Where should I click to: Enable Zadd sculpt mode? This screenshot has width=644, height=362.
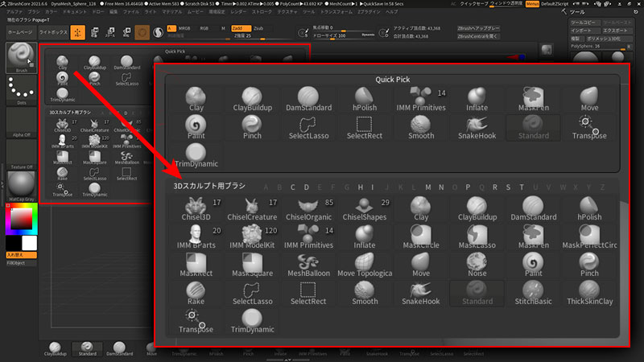241,28
